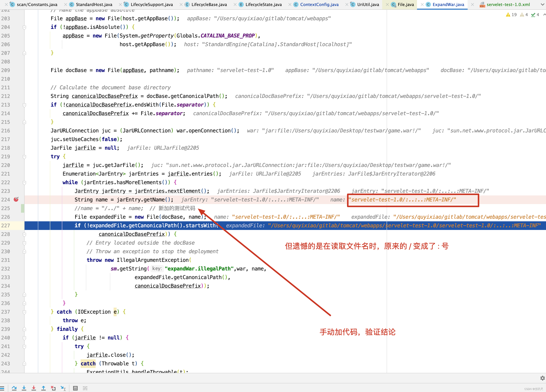Screen dimensions: 546x392
Task: Click line number 227 in the gutter
Action: click(6, 226)
